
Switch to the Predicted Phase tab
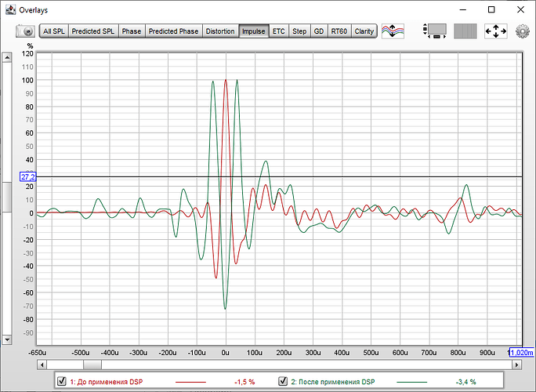click(x=173, y=31)
